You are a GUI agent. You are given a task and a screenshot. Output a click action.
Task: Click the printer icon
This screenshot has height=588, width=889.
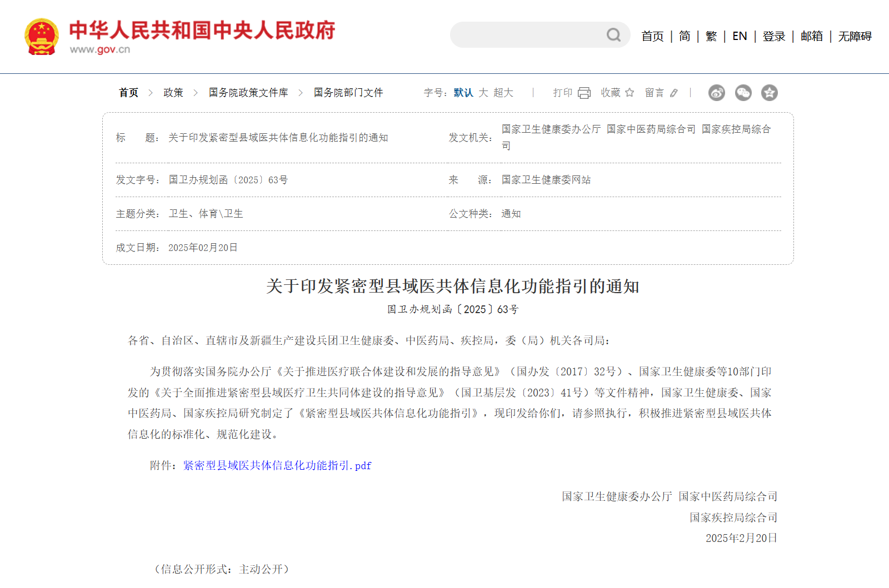click(x=584, y=93)
